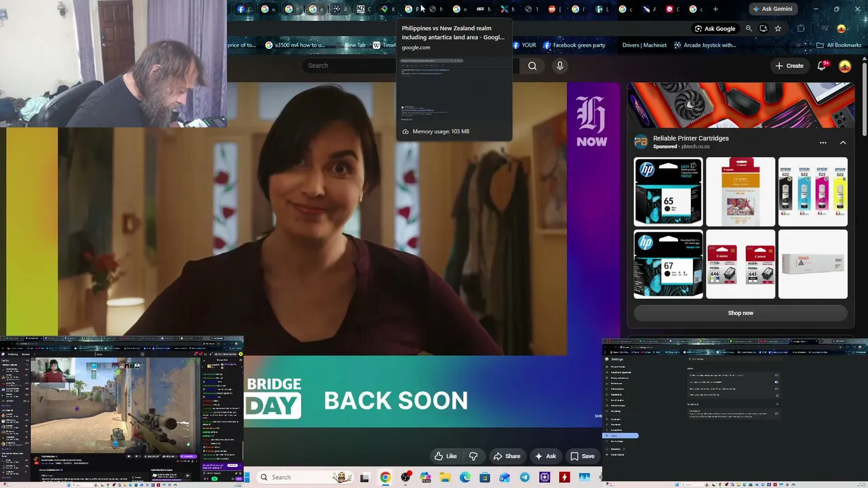Screen dimensions: 868x488
Task: Open the 'x3500 m4 how to u...' bookmark
Action: (x=296, y=45)
